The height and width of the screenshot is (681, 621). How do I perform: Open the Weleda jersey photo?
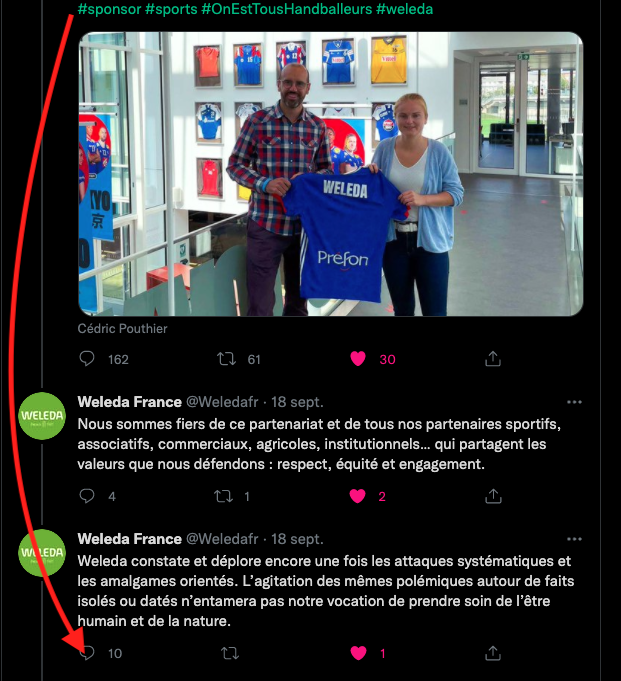(x=330, y=174)
